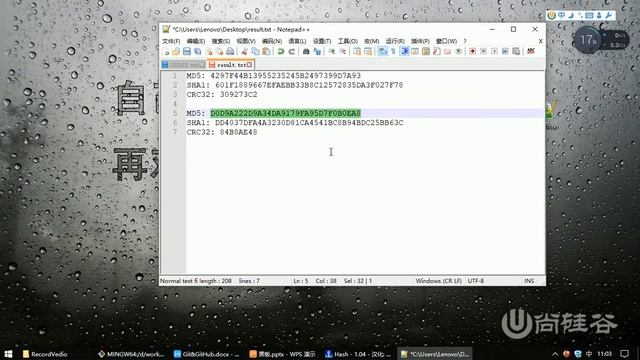640x360 pixels.
Task: Open Replace via toolbar icon
Action: [317, 51]
